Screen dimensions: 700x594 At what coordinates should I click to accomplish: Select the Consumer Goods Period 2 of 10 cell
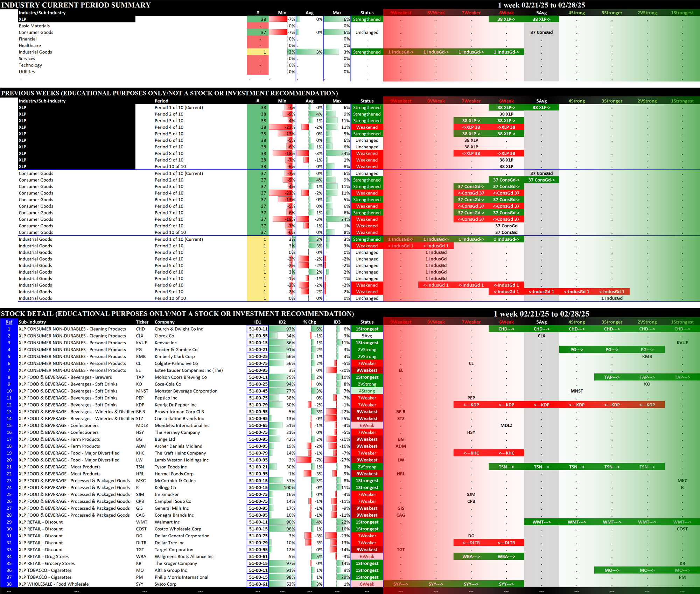pos(169,180)
